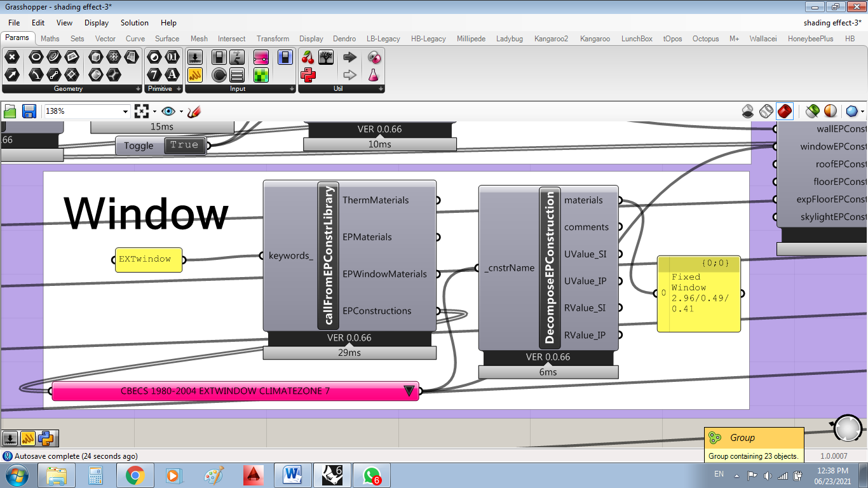Switch to the HoneybeePlus tab
The image size is (868, 488).
810,39
